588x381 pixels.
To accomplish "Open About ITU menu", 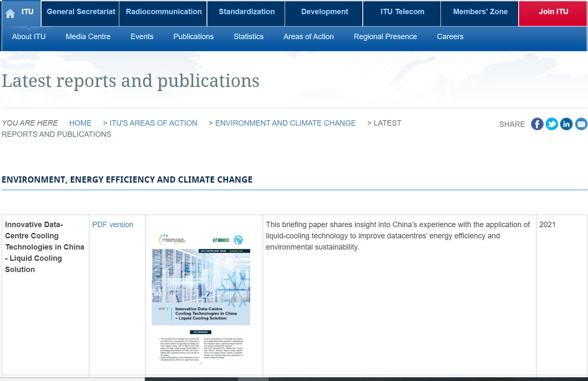I will click(29, 37).
